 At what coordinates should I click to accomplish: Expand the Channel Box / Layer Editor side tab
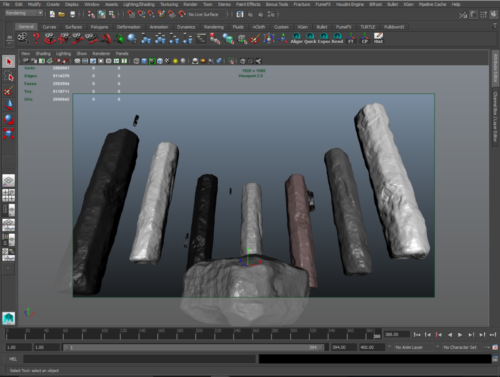click(x=495, y=117)
